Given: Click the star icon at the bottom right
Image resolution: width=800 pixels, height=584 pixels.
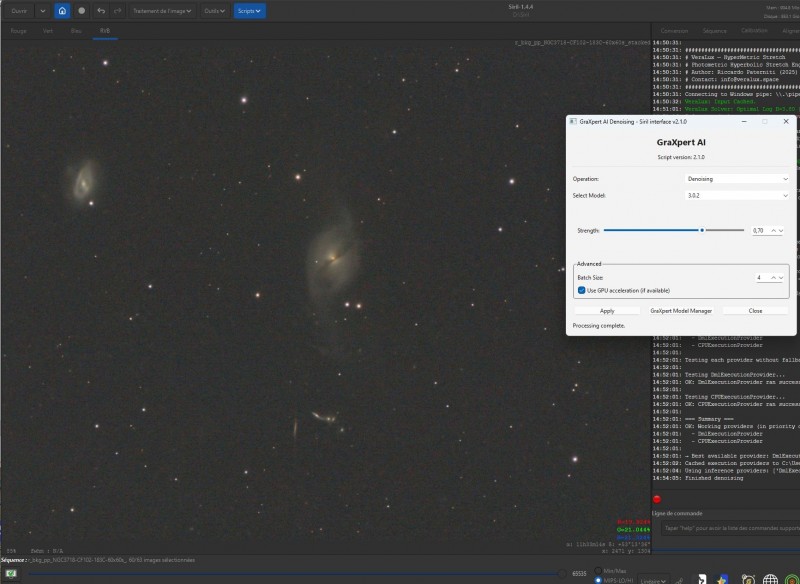Looking at the screenshot, I should (x=721, y=579).
